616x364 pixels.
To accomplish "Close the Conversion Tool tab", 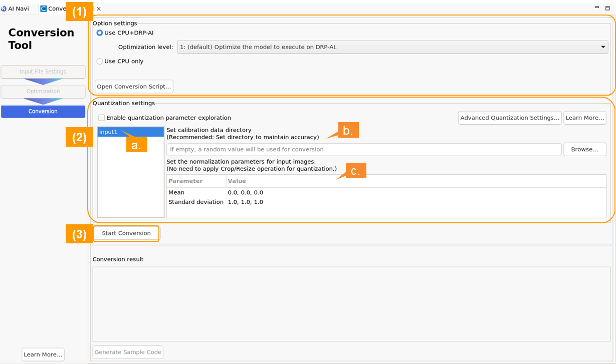I will coord(98,9).
